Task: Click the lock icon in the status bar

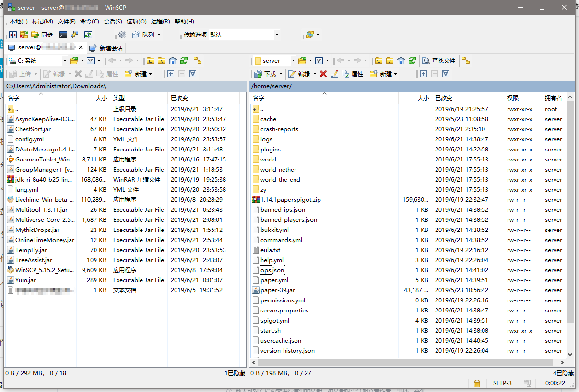Action: [477, 383]
